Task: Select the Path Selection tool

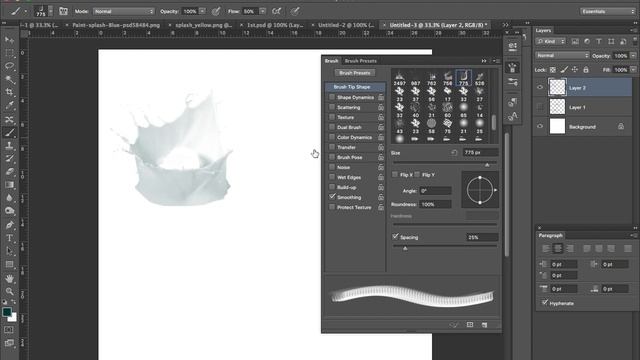Action: 9,251
